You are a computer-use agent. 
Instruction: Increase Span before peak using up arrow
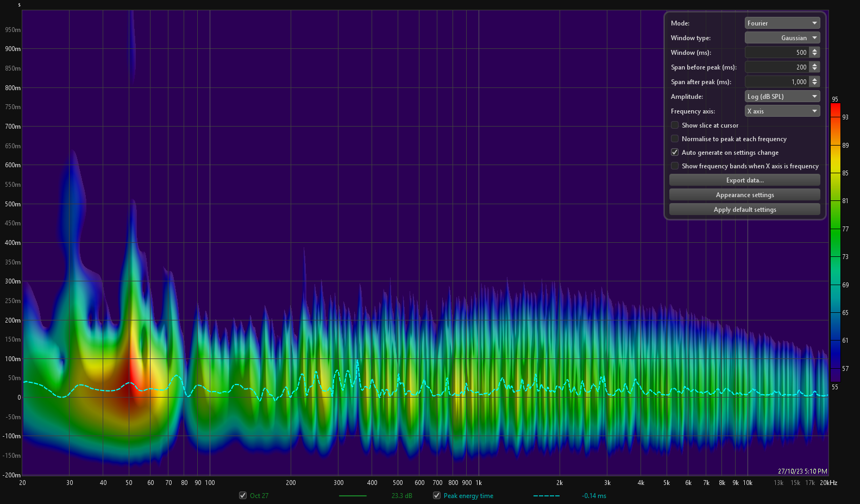pyautogui.click(x=814, y=65)
